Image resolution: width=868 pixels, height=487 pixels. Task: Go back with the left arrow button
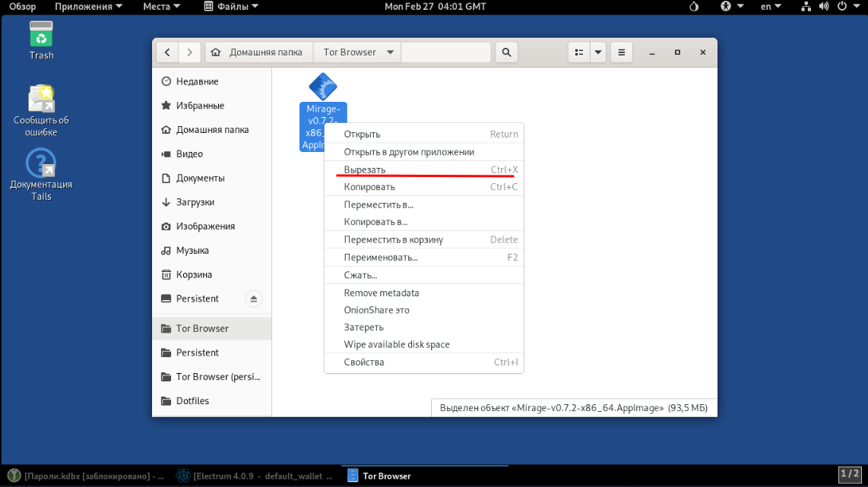[167, 52]
